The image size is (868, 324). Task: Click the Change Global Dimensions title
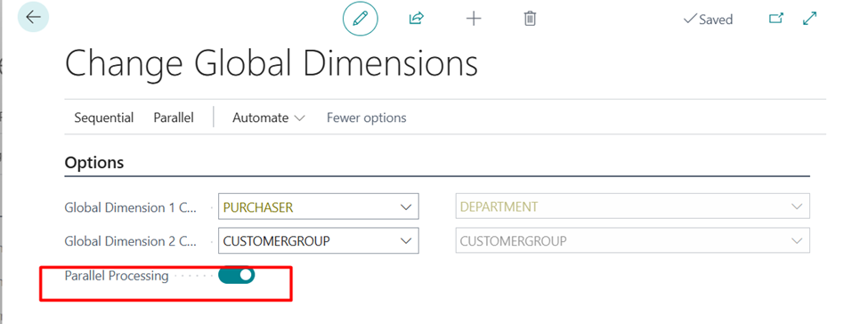click(272, 62)
